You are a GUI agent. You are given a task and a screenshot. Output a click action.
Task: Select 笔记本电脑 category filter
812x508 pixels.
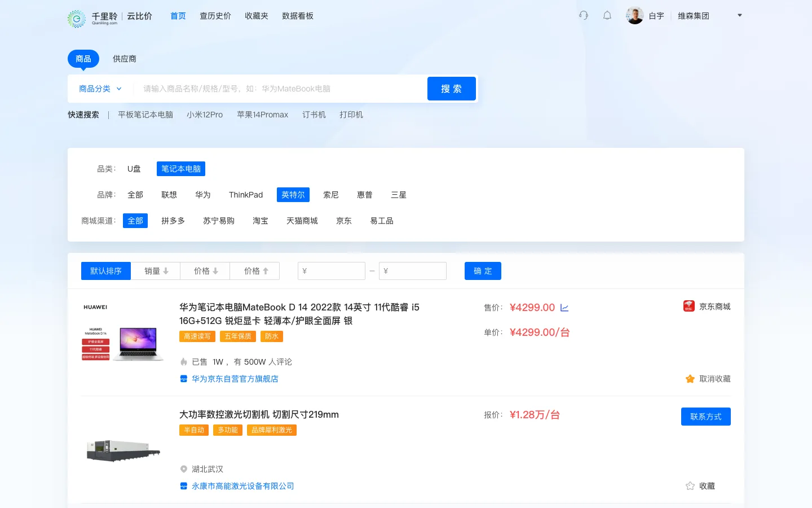181,169
